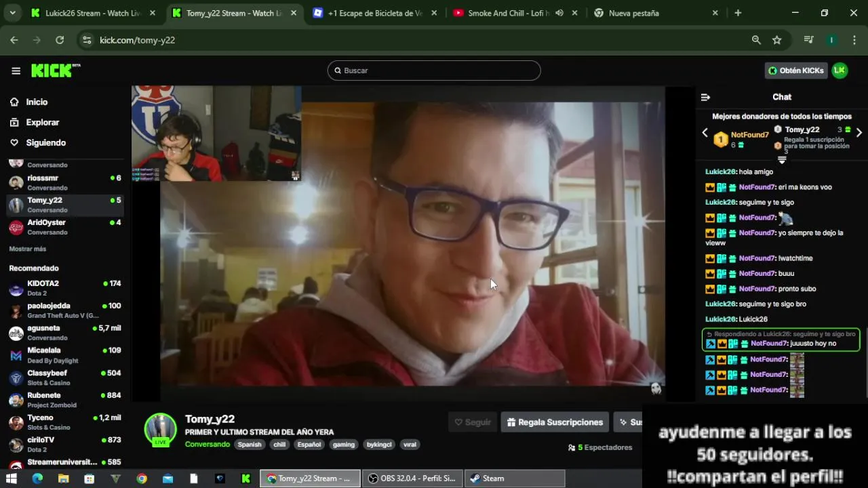Screen dimensions: 868x488
Task: Open browser zoom magnifier icon
Action: [x=756, y=40]
